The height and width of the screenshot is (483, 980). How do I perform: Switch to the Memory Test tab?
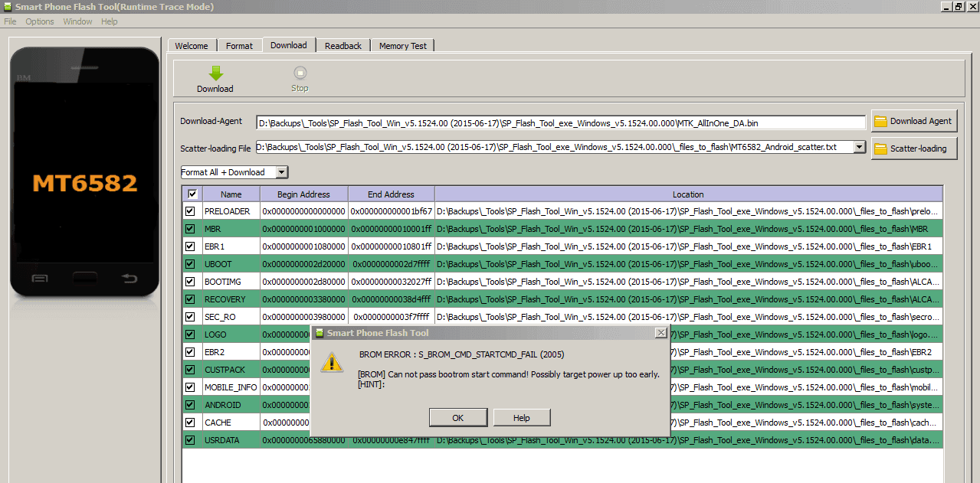point(403,46)
